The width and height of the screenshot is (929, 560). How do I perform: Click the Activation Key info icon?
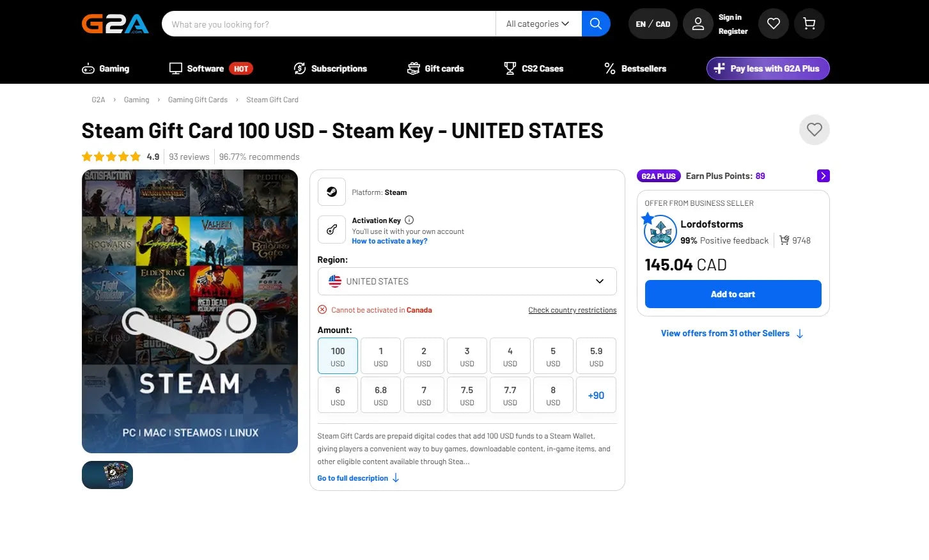pos(409,220)
